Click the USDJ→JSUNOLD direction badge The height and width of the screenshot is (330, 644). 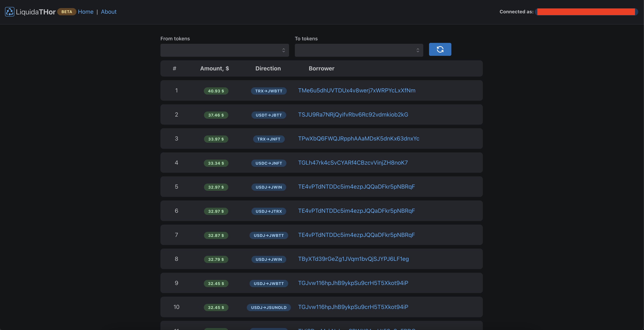point(269,307)
